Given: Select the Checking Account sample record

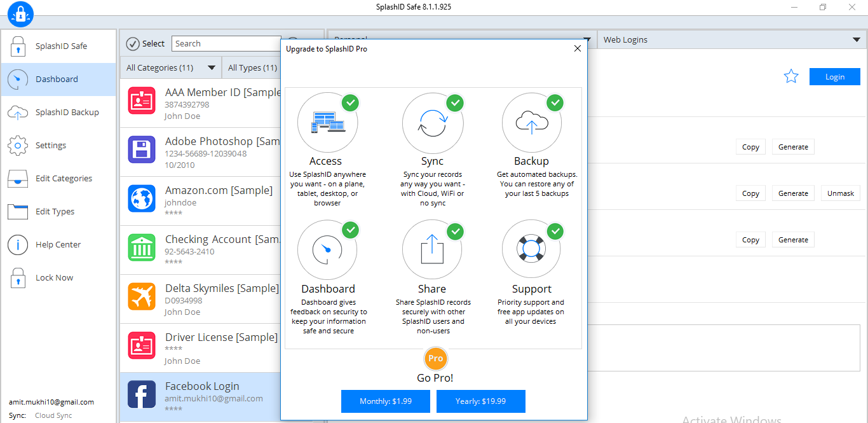Looking at the screenshot, I should pos(200,250).
